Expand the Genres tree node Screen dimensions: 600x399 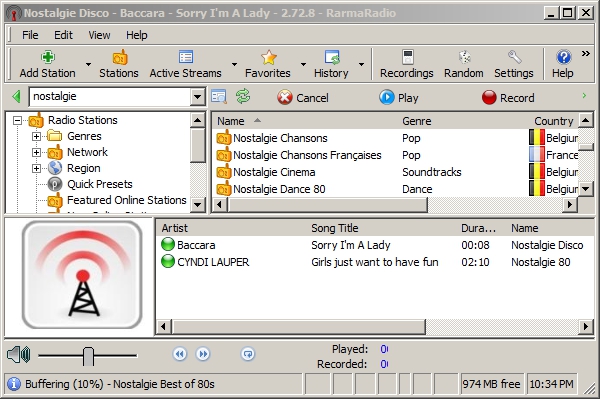coord(36,136)
